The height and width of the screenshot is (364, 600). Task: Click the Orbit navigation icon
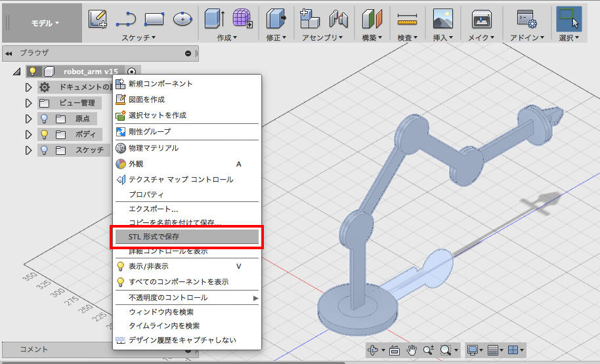pos(373,350)
